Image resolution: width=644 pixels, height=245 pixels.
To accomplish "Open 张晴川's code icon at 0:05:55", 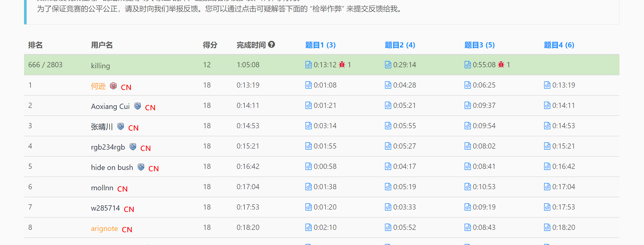I will coord(388,126).
